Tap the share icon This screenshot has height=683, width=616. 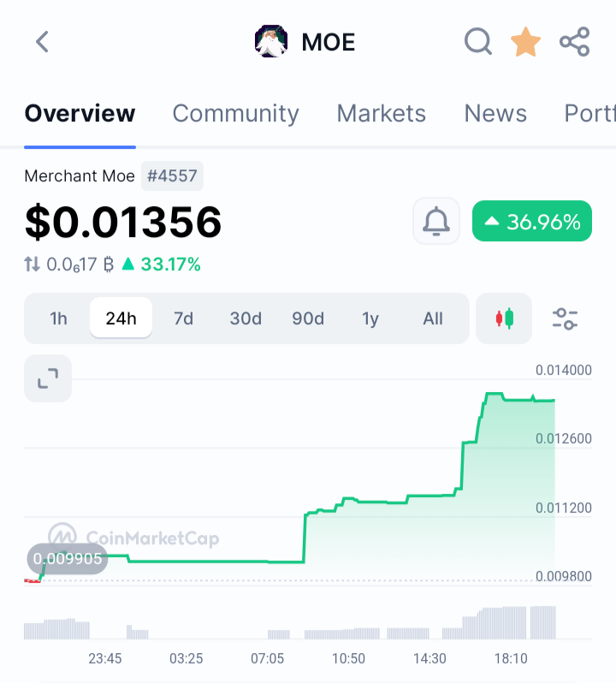click(x=575, y=42)
